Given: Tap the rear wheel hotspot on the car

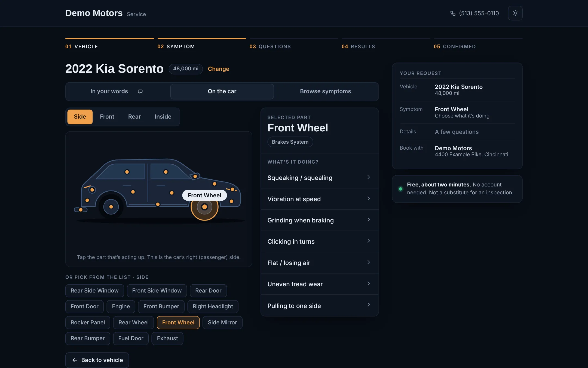Looking at the screenshot, I should tap(111, 207).
